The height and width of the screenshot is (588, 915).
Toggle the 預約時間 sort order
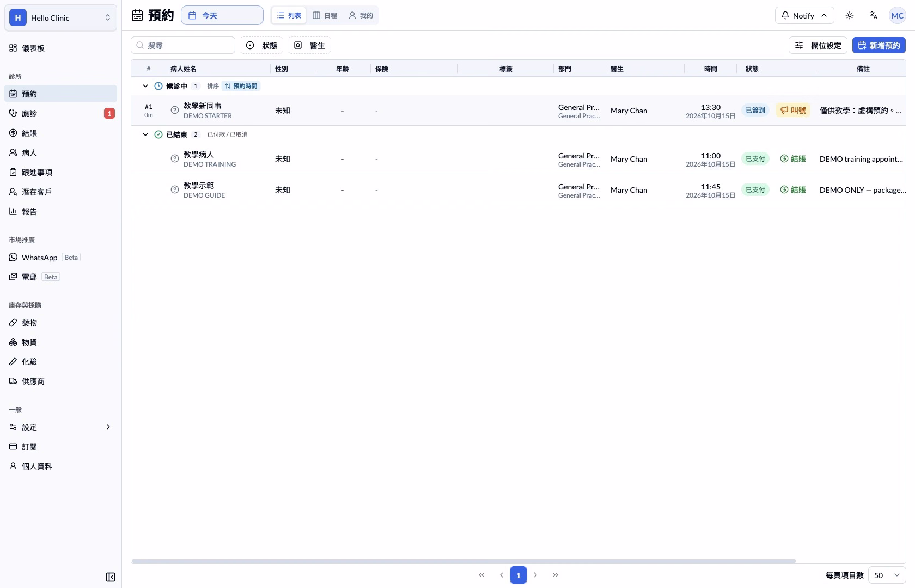pyautogui.click(x=241, y=86)
